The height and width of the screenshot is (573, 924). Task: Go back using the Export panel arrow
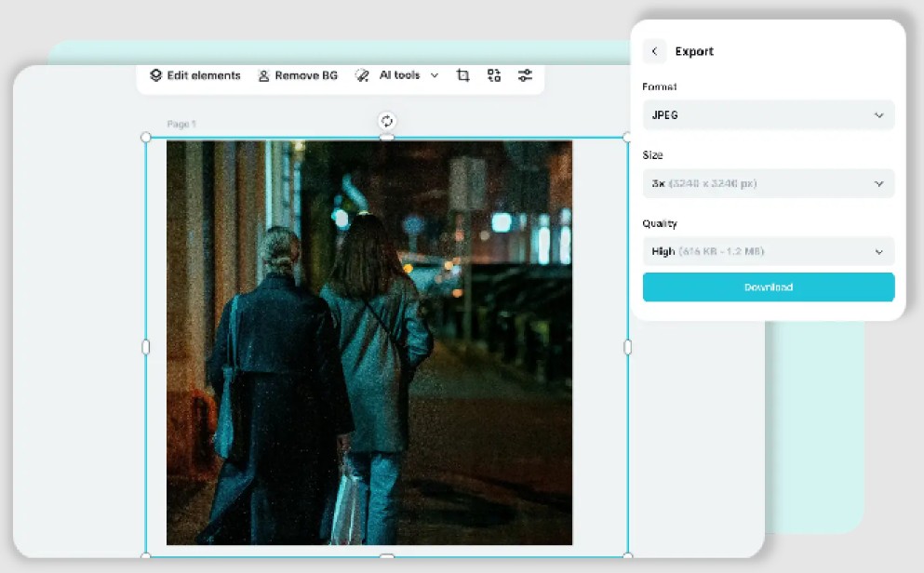coord(654,52)
